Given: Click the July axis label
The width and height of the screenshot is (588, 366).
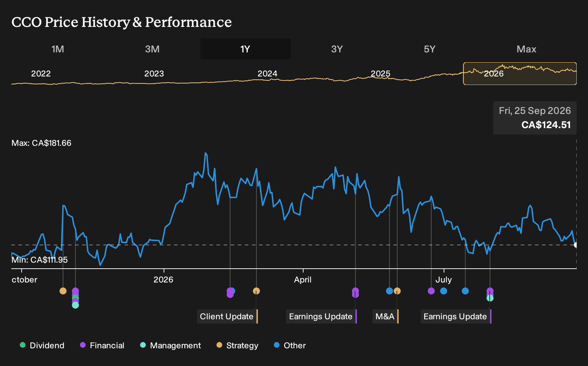Looking at the screenshot, I should point(444,280).
